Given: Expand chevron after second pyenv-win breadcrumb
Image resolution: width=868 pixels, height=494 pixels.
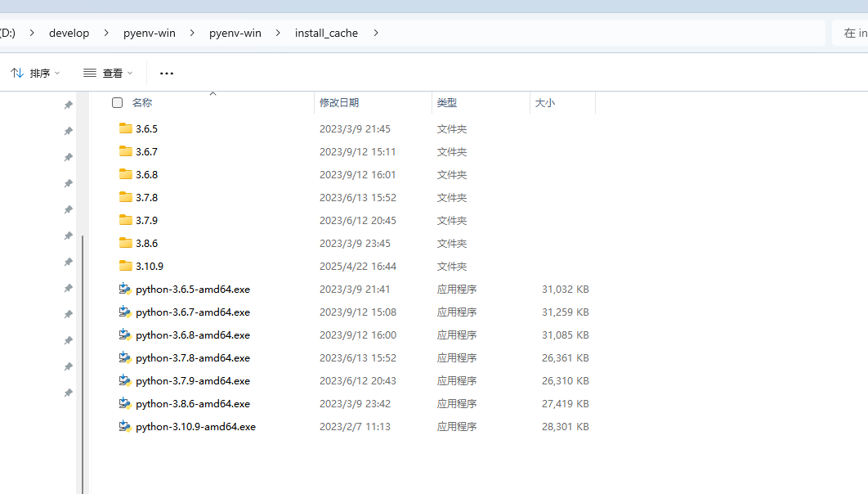Looking at the screenshot, I should [278, 33].
